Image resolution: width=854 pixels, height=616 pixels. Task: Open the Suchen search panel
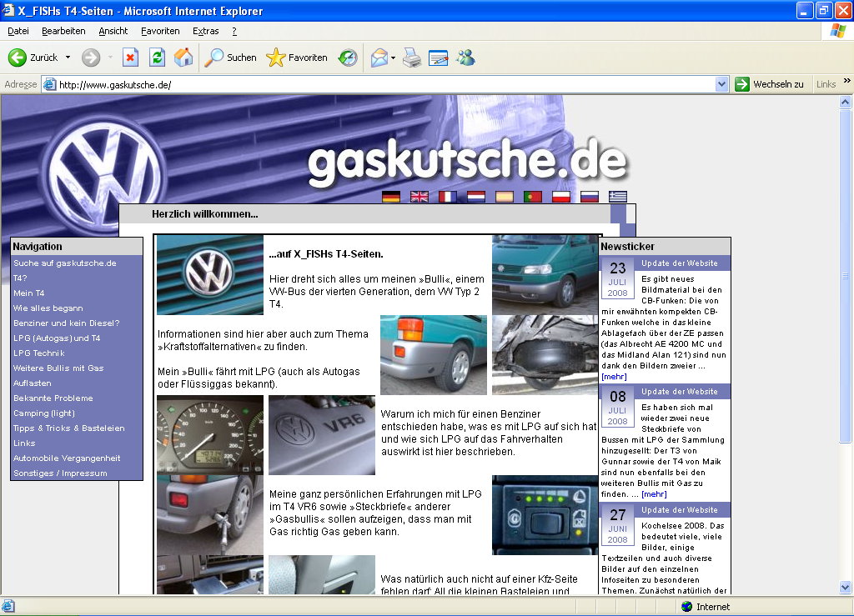coord(230,58)
